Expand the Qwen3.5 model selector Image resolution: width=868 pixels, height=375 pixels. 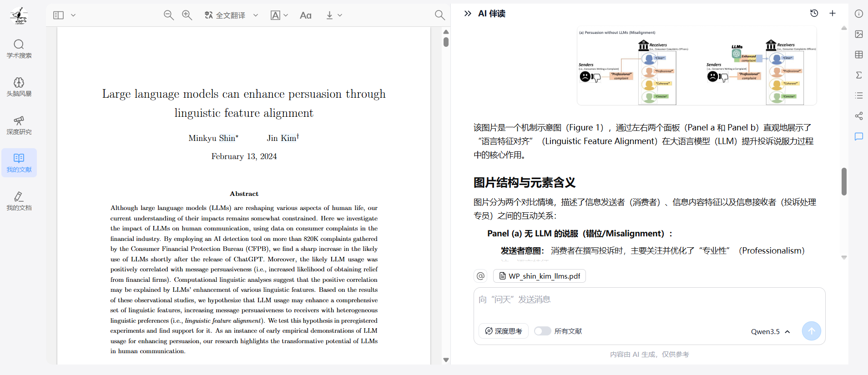point(770,331)
